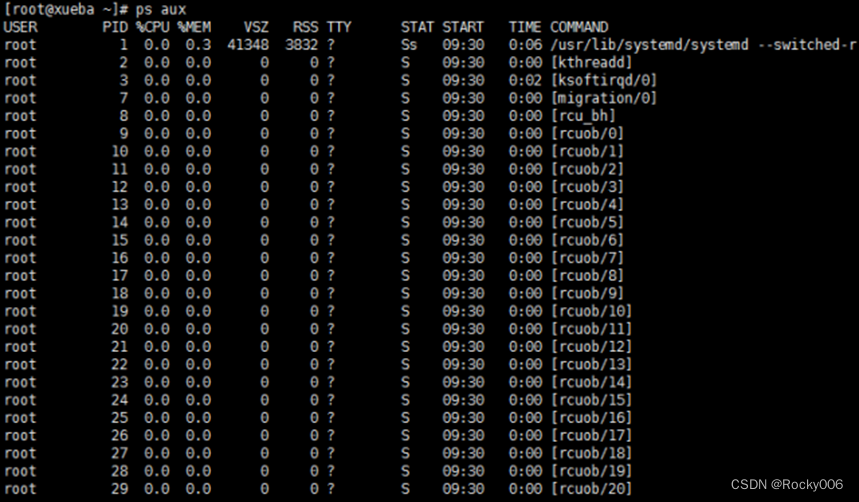Image resolution: width=859 pixels, height=502 pixels.
Task: Click the TIME value 0:02
Action: coord(525,80)
